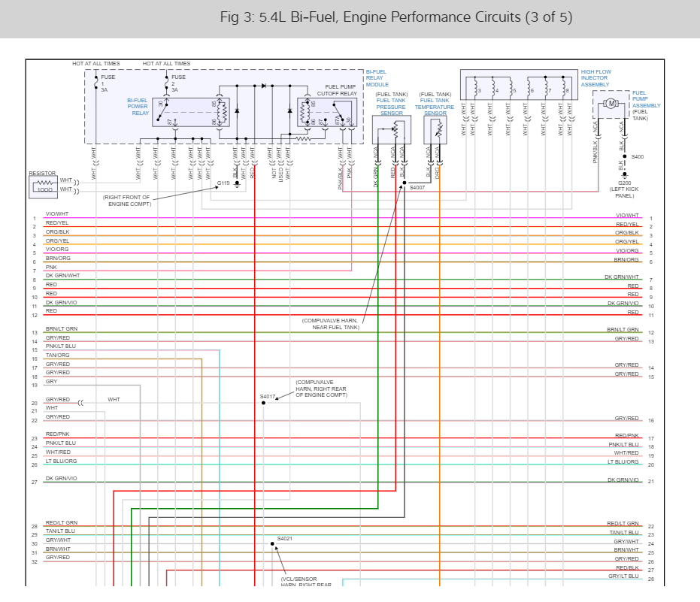
Task: Click the FUEL PUMP ASSEMBLY label
Action: coord(646,99)
